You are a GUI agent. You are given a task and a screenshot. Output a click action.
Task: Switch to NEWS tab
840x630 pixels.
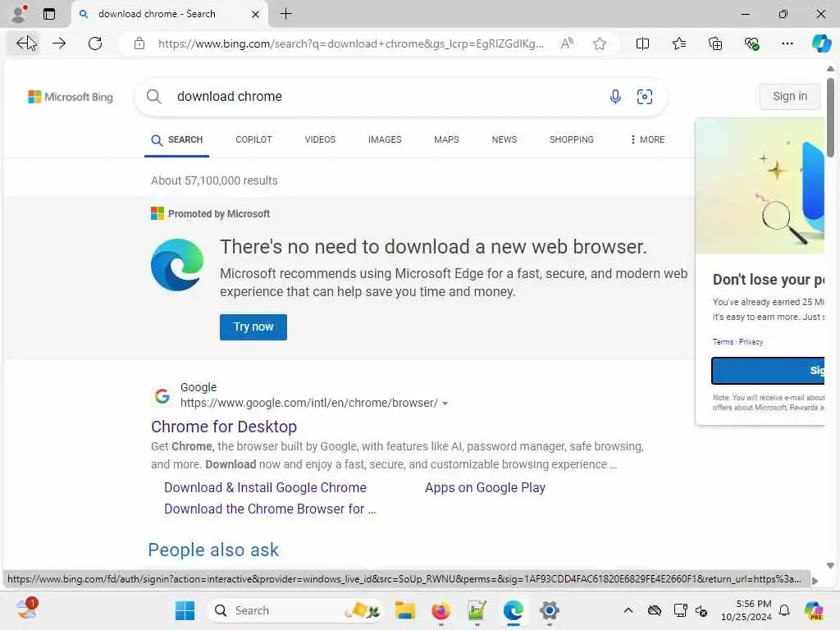tap(504, 139)
